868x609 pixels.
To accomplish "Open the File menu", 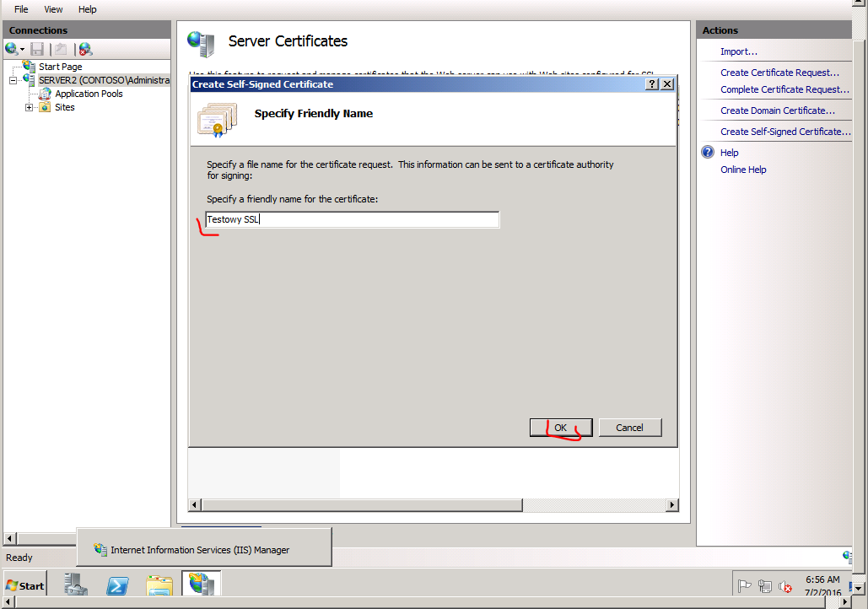I will point(21,9).
